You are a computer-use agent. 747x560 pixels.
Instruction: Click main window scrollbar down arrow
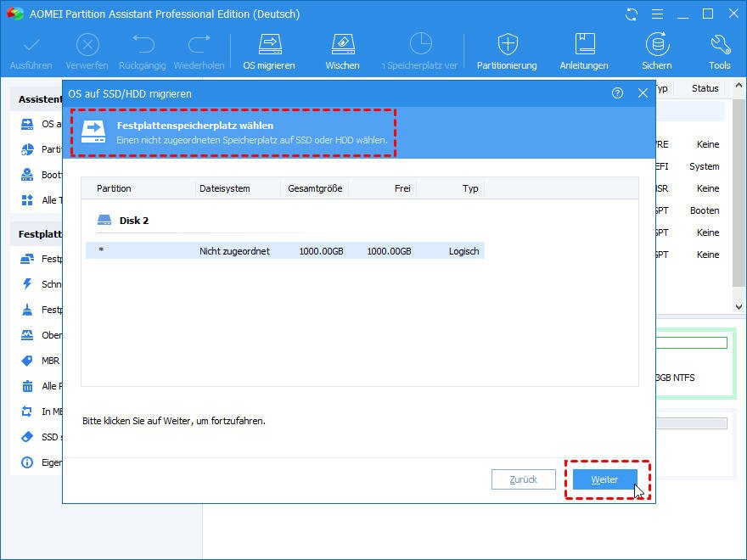click(739, 307)
